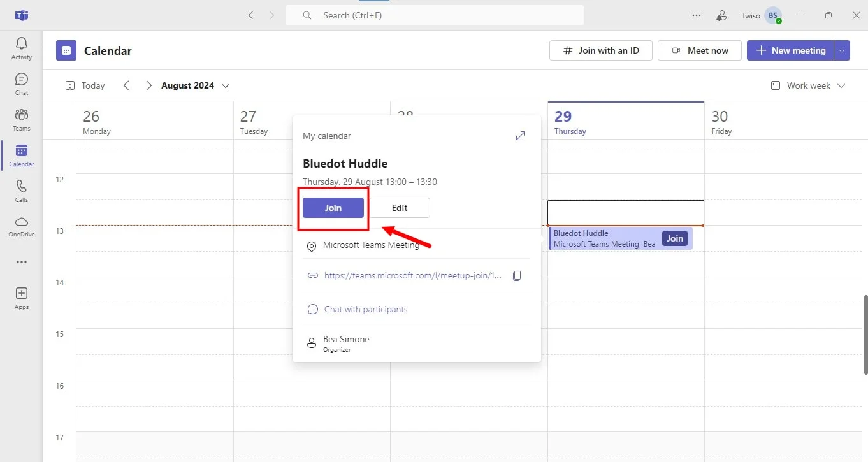The image size is (868, 462).
Task: Click the chat bubble icon in popup
Action: click(x=312, y=310)
